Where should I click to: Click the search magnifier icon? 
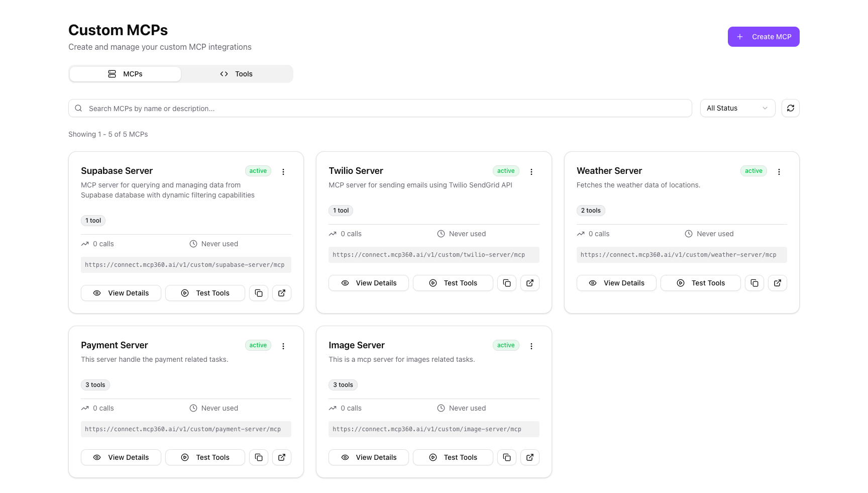click(78, 108)
